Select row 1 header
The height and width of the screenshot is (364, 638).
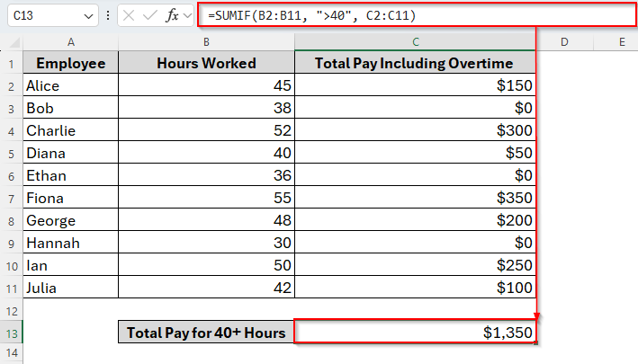pos(12,63)
